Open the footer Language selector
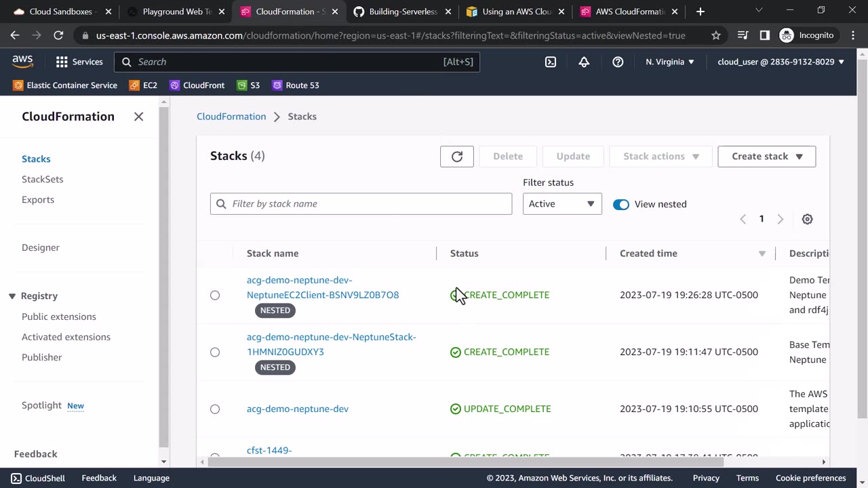The width and height of the screenshot is (868, 488). (151, 478)
